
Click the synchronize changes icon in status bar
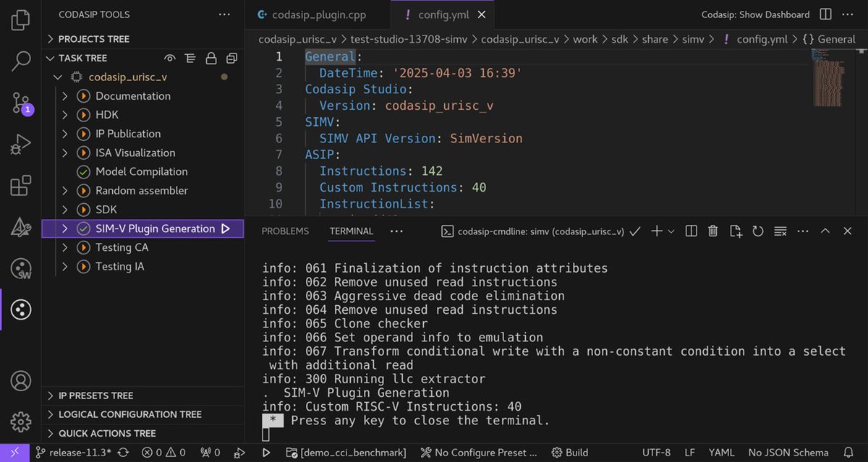(124, 453)
